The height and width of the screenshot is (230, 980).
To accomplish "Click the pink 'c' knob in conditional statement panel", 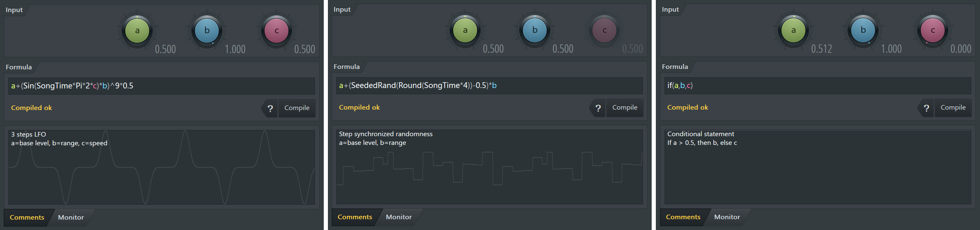I will click(933, 30).
